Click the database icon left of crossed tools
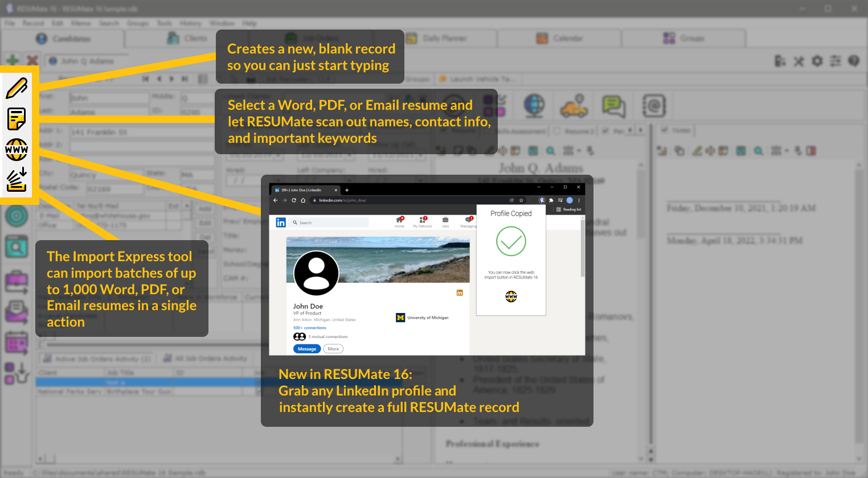The width and height of the screenshot is (868, 478). pos(780,61)
